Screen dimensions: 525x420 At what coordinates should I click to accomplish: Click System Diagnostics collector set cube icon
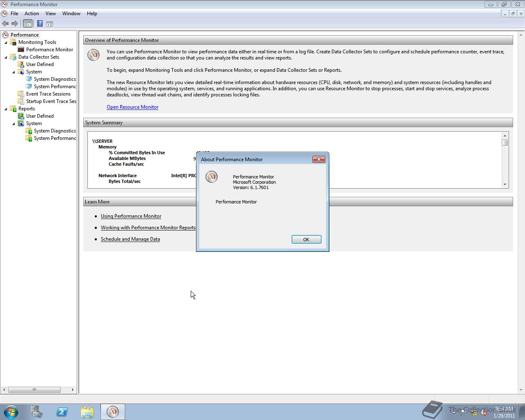click(x=29, y=79)
